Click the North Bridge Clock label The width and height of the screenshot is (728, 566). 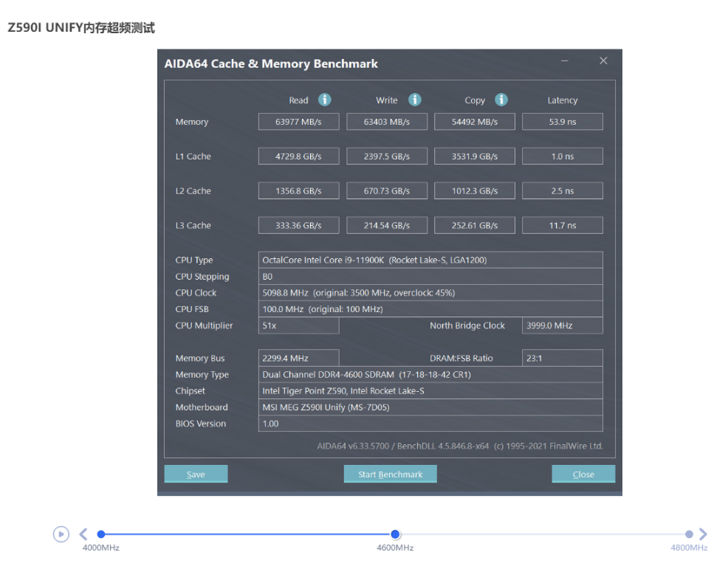pos(467,325)
